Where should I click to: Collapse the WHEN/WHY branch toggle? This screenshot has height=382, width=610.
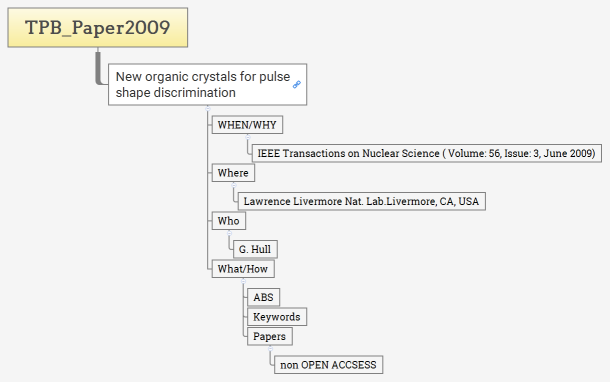point(247,137)
